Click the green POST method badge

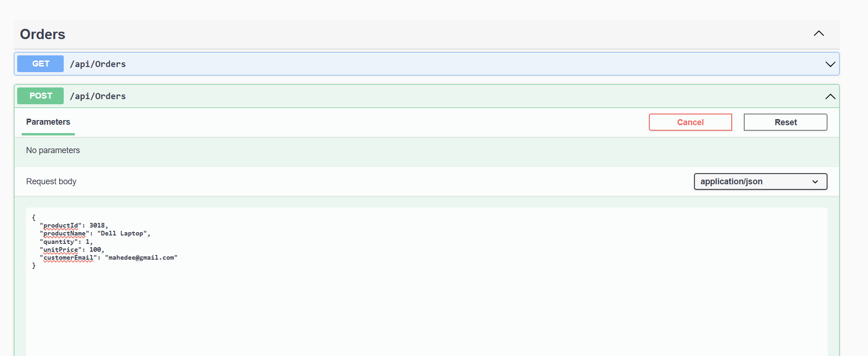click(40, 96)
